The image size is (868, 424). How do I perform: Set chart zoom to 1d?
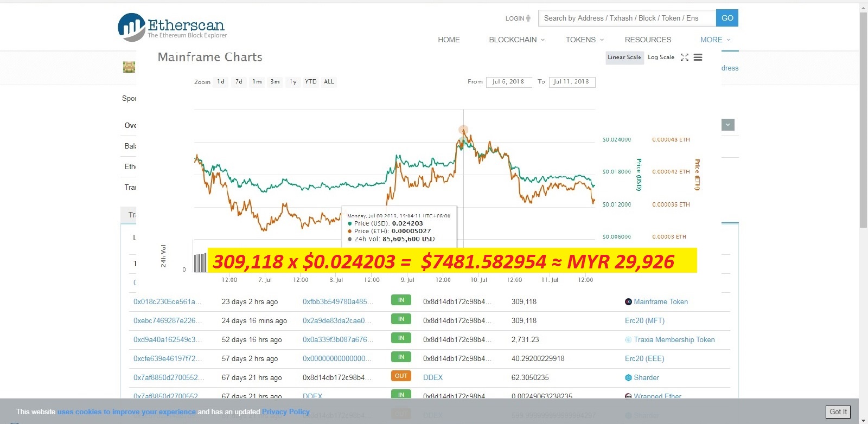pos(221,82)
